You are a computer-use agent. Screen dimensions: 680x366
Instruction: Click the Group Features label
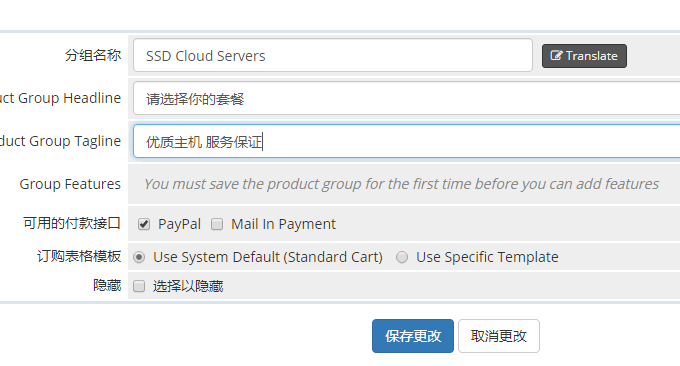(x=70, y=184)
